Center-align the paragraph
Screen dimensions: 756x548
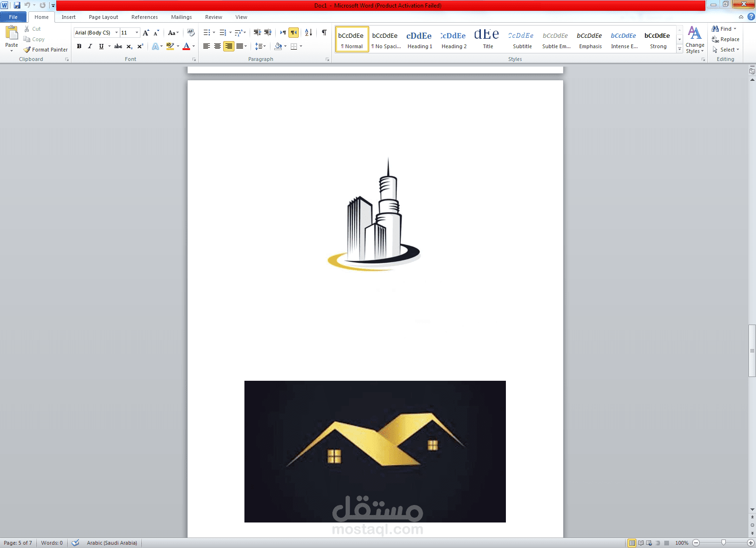point(217,46)
